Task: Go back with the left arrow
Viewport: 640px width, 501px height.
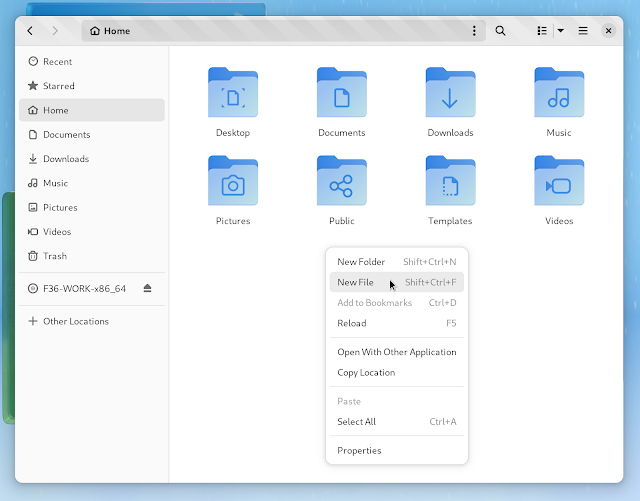Action: (x=30, y=31)
